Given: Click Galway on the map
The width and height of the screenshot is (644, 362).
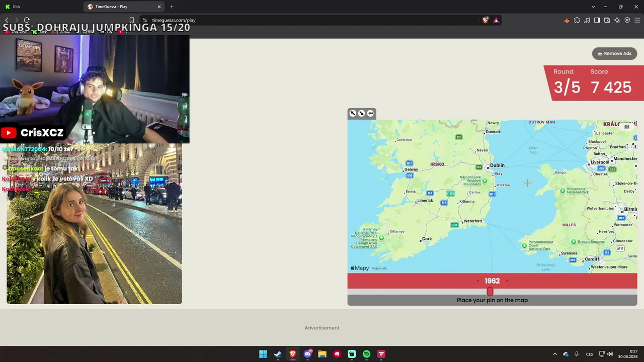Looking at the screenshot, I should pyautogui.click(x=411, y=169).
